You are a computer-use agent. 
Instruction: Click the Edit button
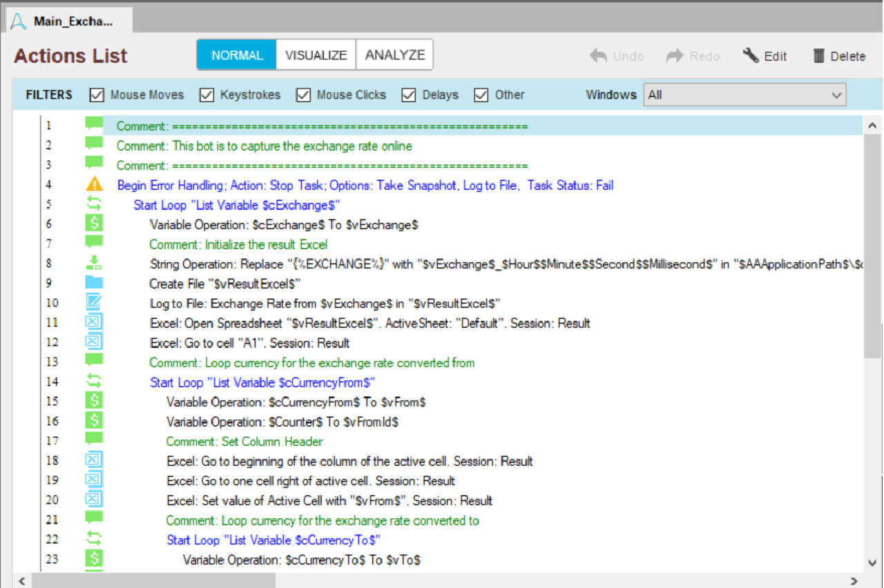[765, 57]
